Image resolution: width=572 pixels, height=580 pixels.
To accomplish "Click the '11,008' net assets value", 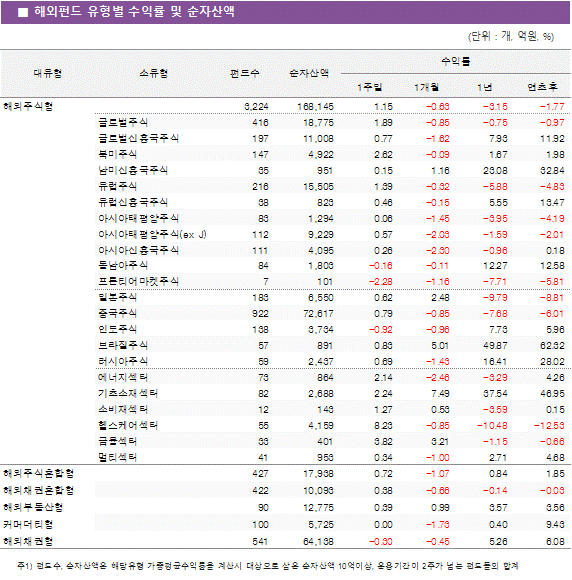I will (319, 139).
